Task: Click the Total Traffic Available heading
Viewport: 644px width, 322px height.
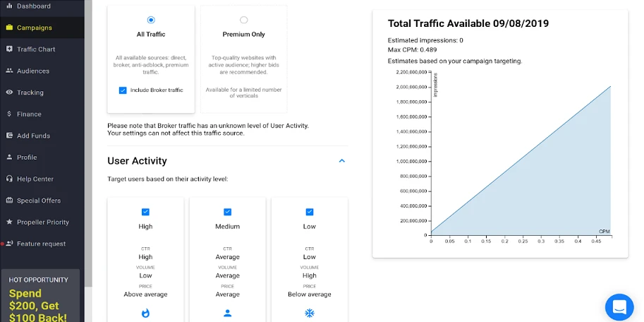Action: click(x=468, y=23)
